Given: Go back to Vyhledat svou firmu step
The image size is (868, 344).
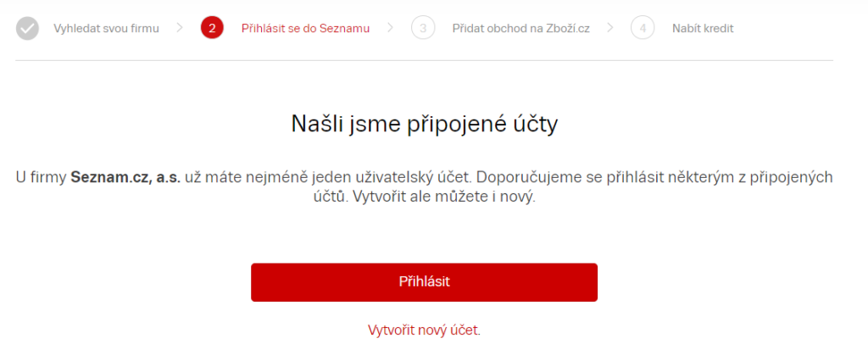Looking at the screenshot, I should pos(106,28).
